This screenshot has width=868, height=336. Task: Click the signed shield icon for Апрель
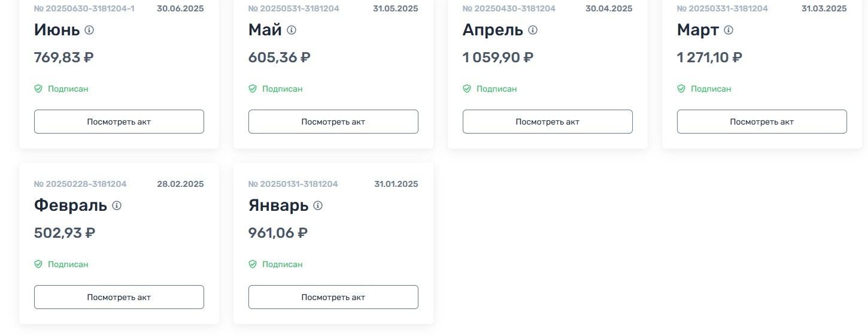click(467, 89)
